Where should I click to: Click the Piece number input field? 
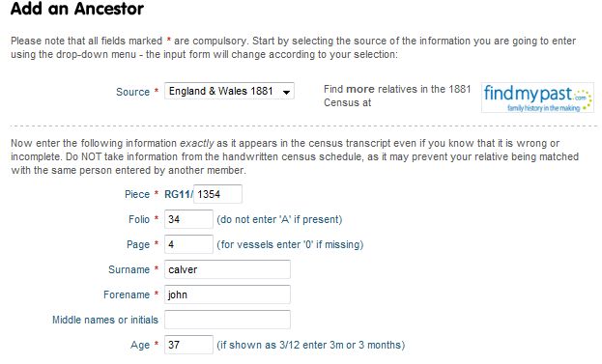(217, 194)
